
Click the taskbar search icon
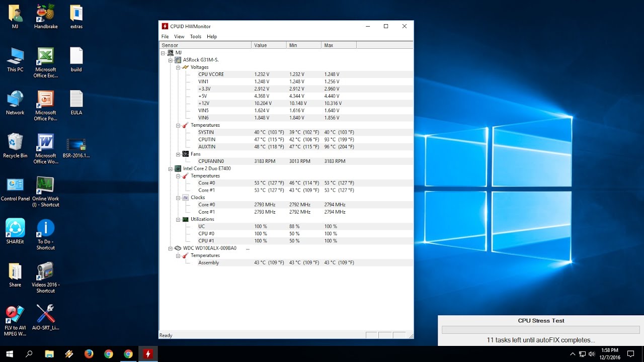pos(29,354)
